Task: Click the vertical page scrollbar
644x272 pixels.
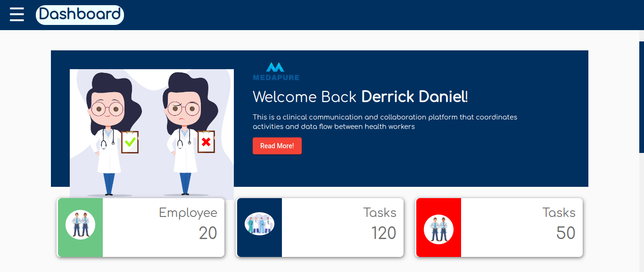Action: click(x=642, y=97)
